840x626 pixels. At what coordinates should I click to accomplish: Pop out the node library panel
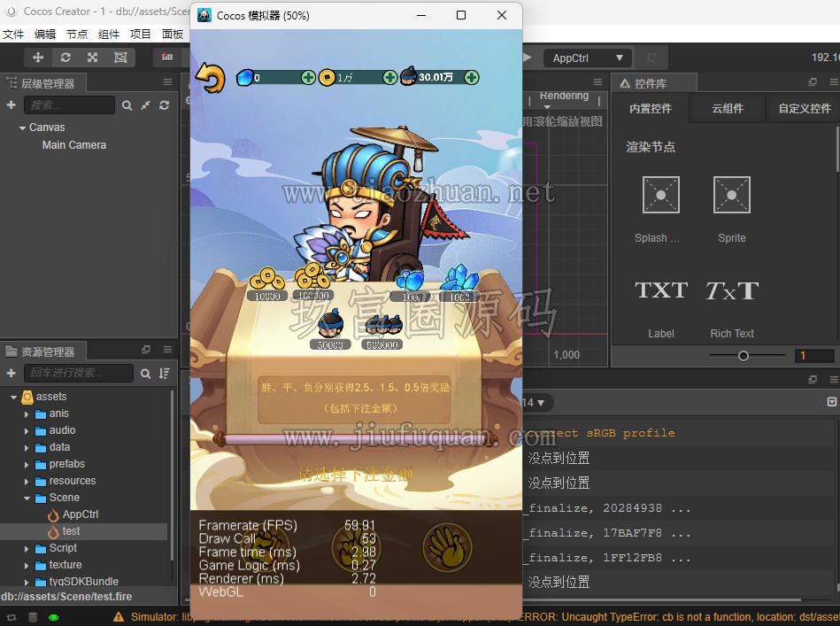pyautogui.click(x=813, y=82)
